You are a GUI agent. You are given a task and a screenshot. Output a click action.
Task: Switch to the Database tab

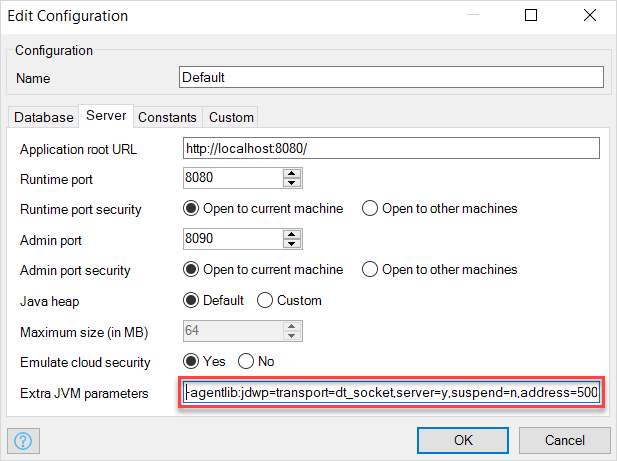43,117
